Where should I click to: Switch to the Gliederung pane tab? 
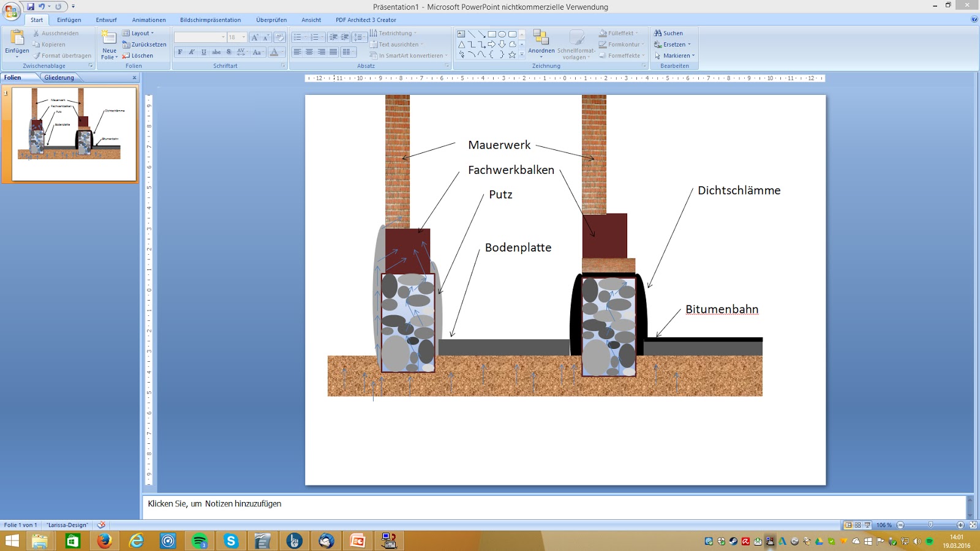tap(59, 78)
